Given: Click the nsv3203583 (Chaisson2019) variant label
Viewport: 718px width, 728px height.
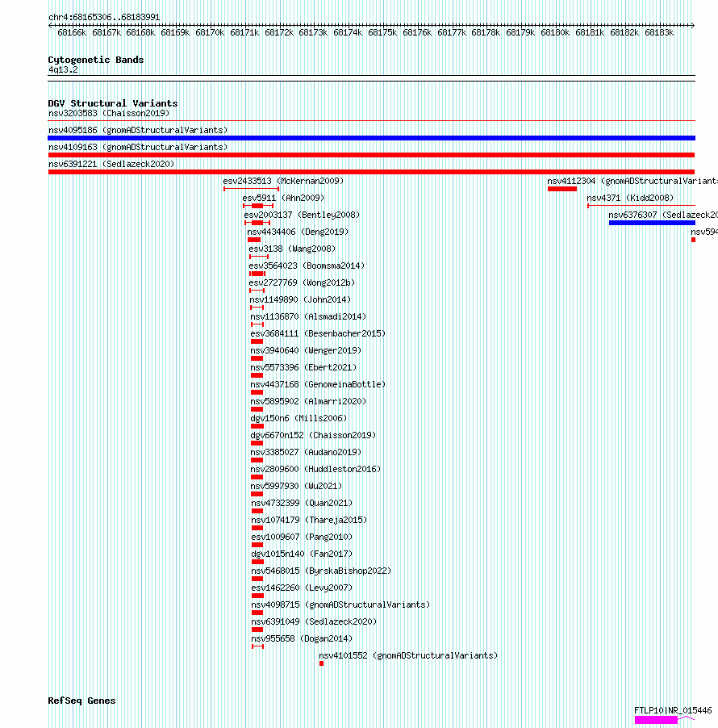Looking at the screenshot, I should tap(109, 113).
